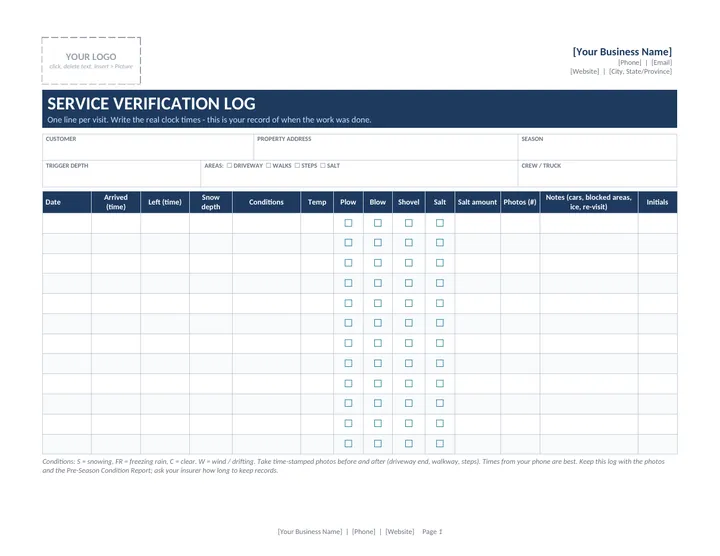The width and height of the screenshot is (720, 556).
Task: Tick the Plow checkbox in the first row
Action: (x=348, y=223)
